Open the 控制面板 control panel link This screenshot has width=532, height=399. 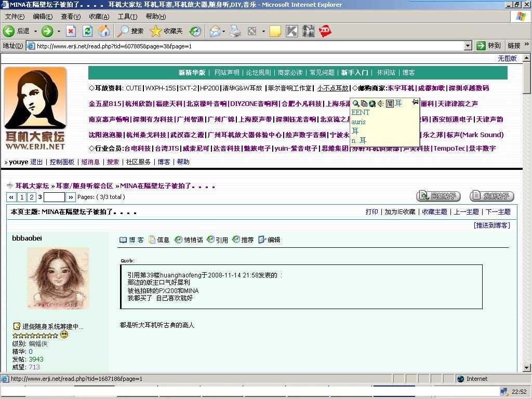(62, 162)
